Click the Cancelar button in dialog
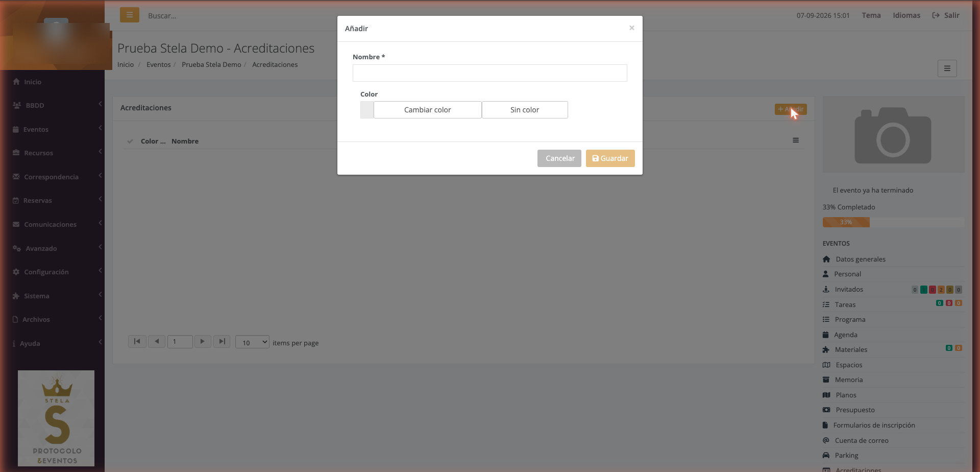Image resolution: width=980 pixels, height=472 pixels. click(x=559, y=158)
